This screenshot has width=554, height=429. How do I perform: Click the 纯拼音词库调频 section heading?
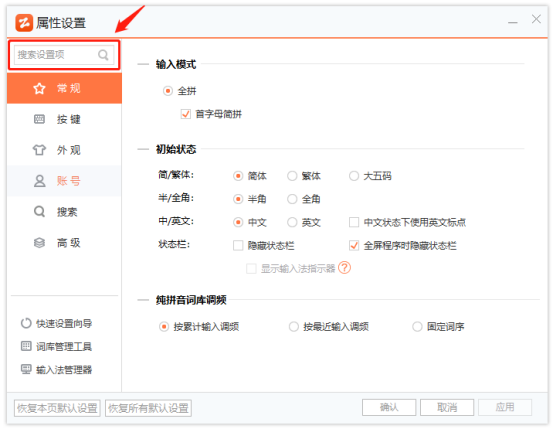[191, 300]
